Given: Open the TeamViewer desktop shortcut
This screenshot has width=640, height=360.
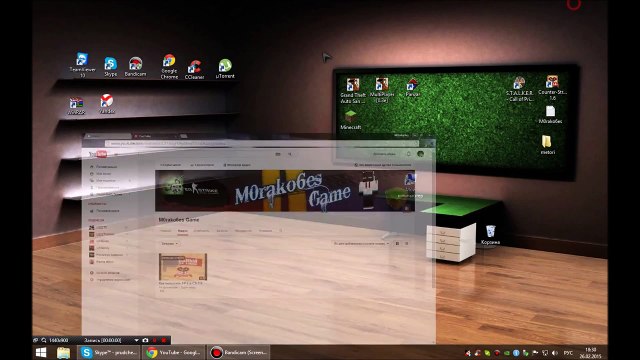Looking at the screenshot, I should click(x=82, y=64).
